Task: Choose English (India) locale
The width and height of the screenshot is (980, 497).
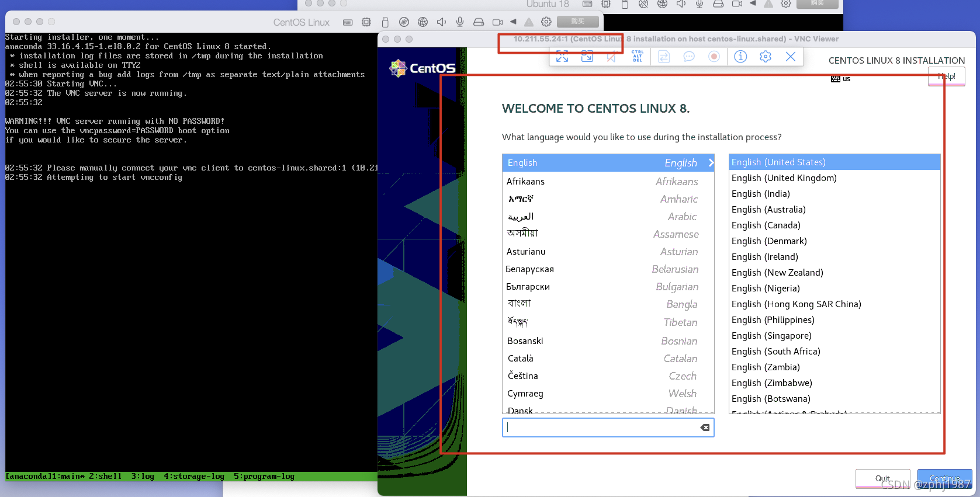Action: click(834, 194)
